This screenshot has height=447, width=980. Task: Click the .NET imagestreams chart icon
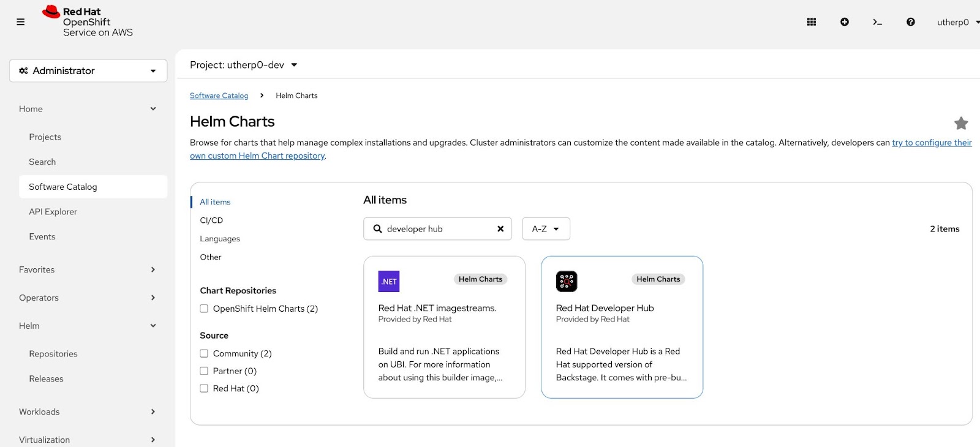point(389,281)
